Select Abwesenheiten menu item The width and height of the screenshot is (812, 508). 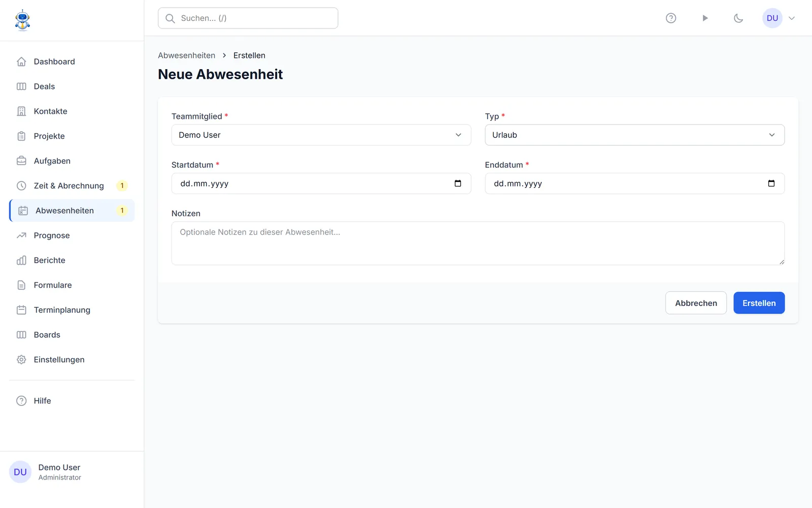[x=72, y=211]
